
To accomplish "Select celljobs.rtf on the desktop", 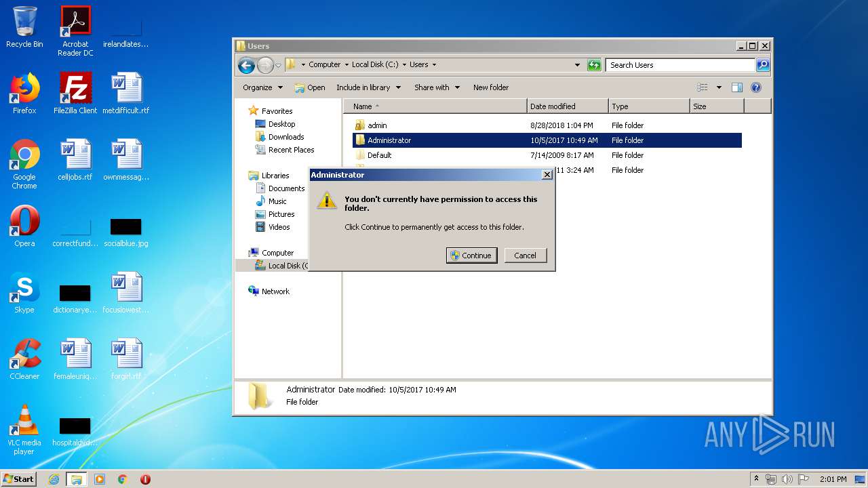I will 75,160.
